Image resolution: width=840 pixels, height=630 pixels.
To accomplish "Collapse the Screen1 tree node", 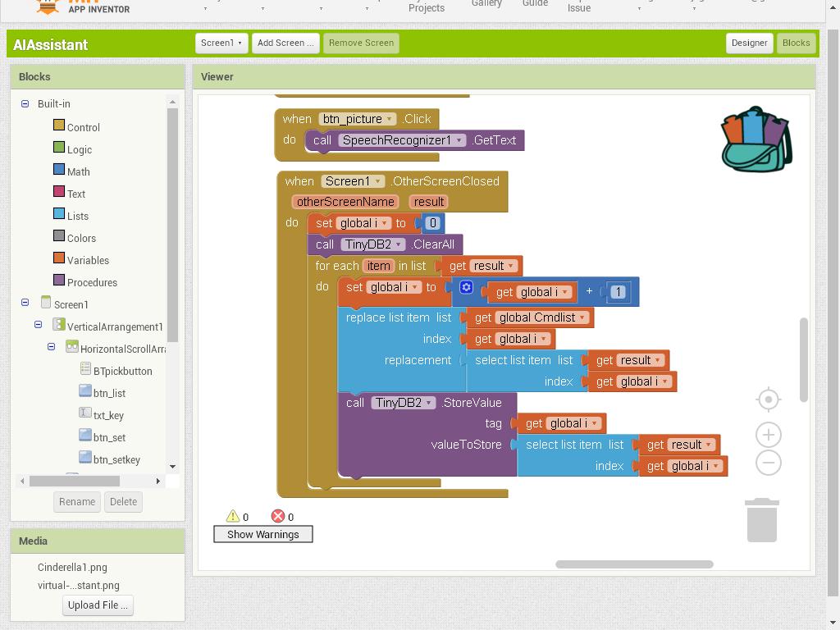I will [x=25, y=303].
